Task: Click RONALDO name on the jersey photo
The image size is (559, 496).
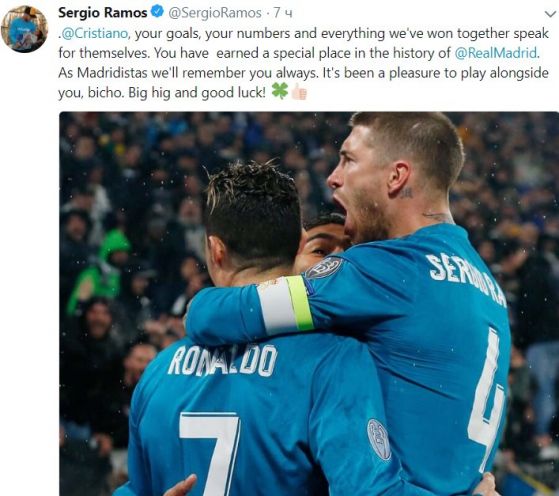Action: (222, 361)
